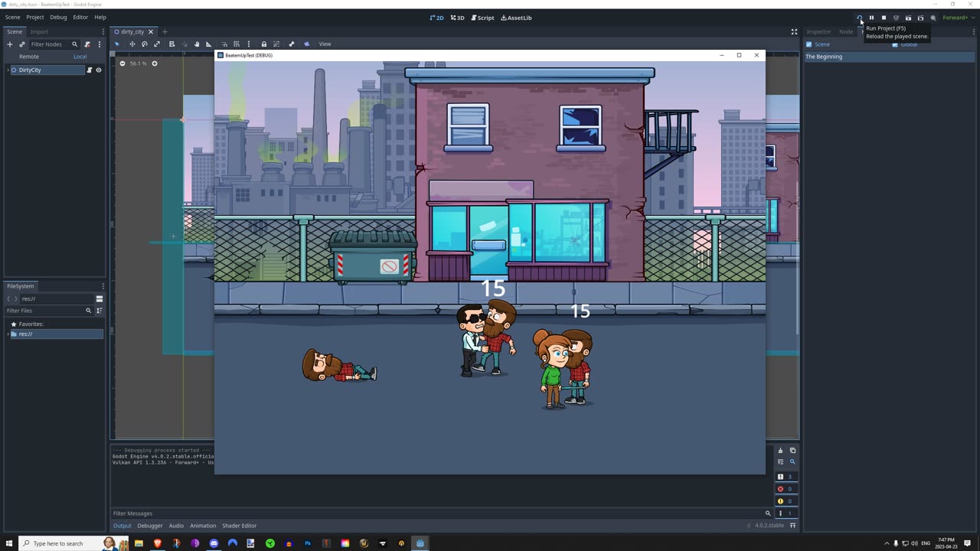Switch to the Script workspace
This screenshot has height=551, width=980.
pos(482,18)
